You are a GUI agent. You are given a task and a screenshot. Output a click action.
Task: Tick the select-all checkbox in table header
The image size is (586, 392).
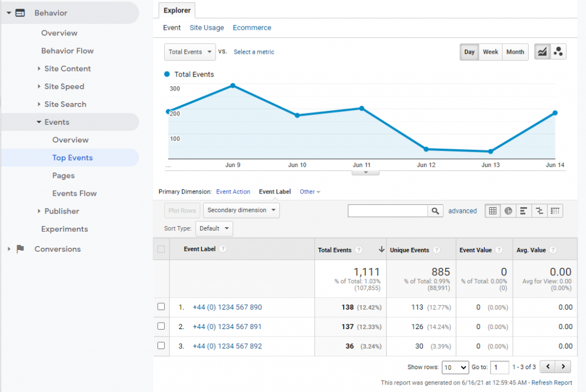click(161, 249)
